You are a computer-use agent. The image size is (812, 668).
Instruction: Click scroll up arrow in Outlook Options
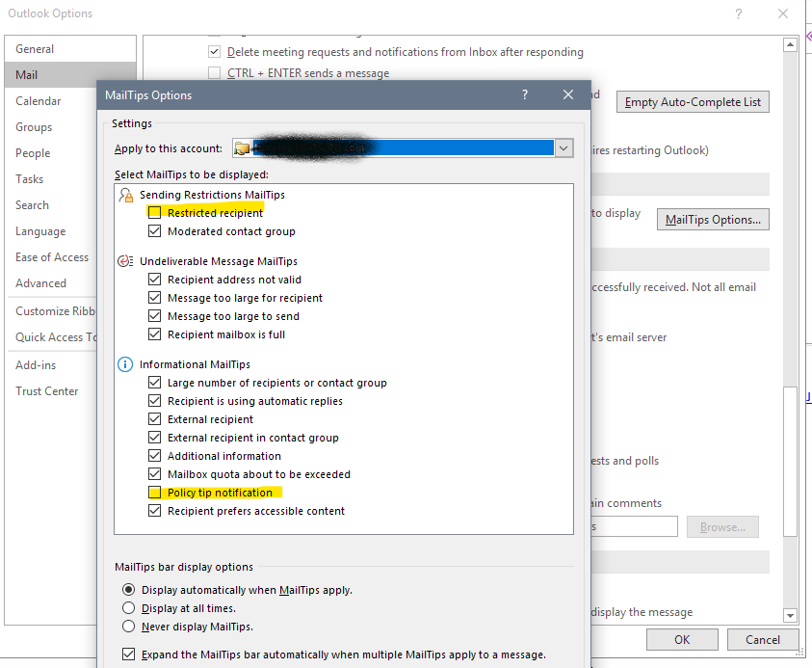(x=790, y=45)
